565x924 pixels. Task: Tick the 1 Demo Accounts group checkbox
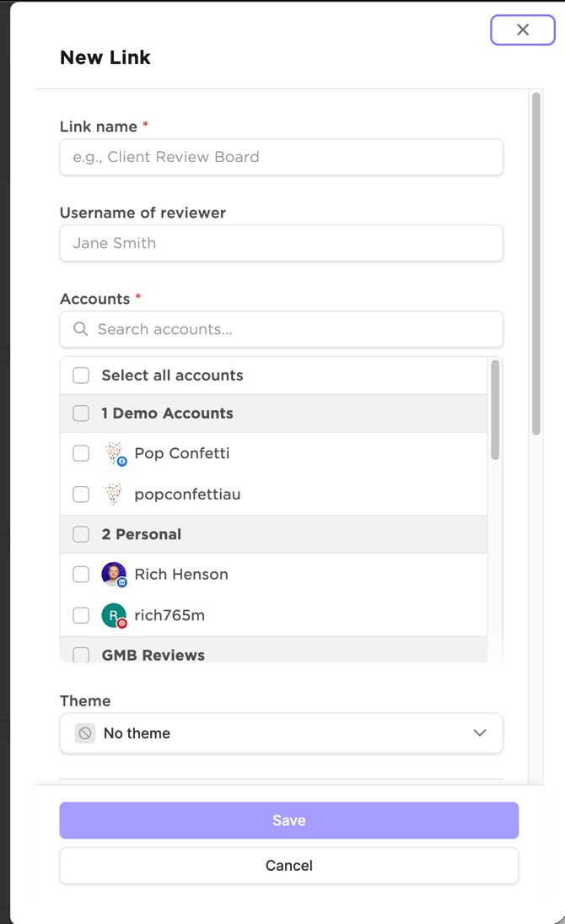[81, 413]
